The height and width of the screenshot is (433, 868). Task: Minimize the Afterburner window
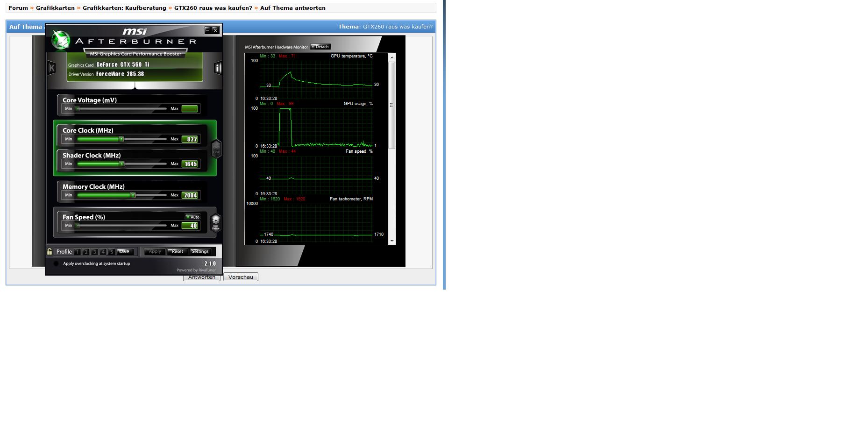[x=207, y=30]
